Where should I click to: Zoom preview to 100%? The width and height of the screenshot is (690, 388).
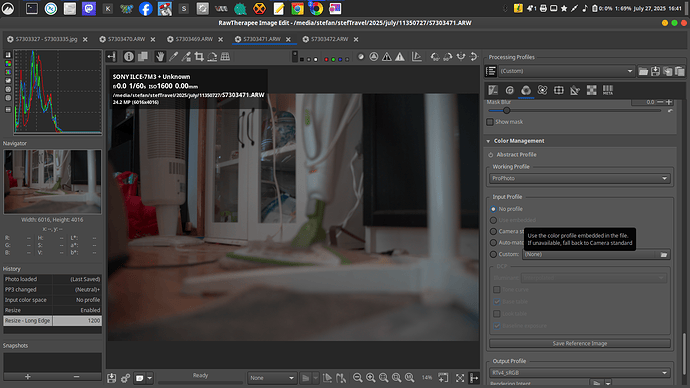click(409, 378)
